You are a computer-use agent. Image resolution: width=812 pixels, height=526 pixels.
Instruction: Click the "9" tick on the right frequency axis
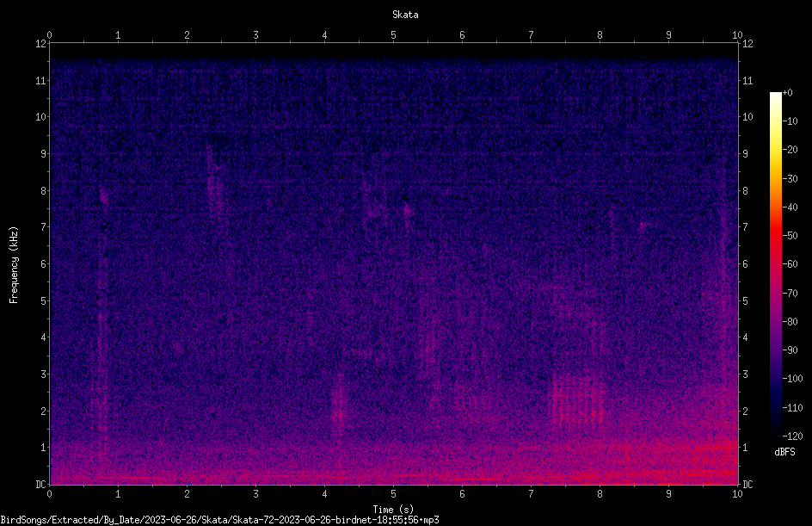745,154
